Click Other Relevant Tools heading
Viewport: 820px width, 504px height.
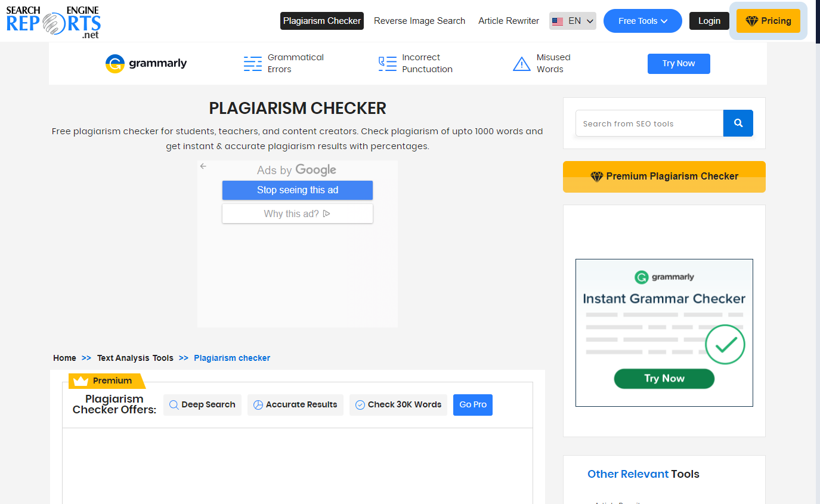click(x=643, y=474)
